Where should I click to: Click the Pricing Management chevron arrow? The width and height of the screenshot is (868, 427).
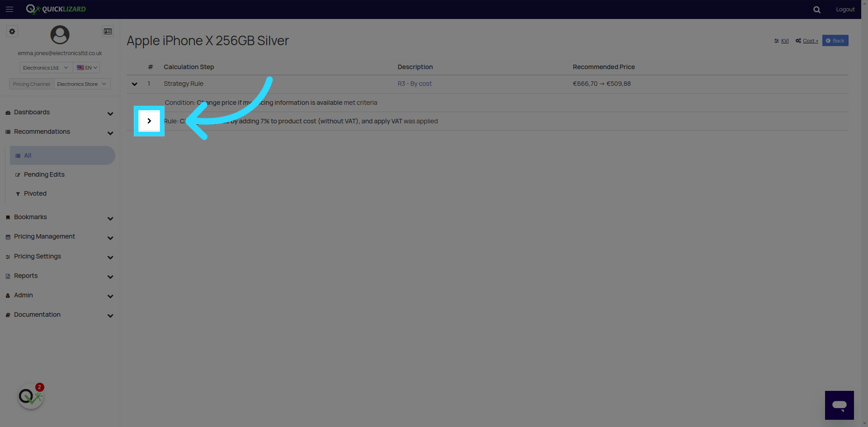110,238
